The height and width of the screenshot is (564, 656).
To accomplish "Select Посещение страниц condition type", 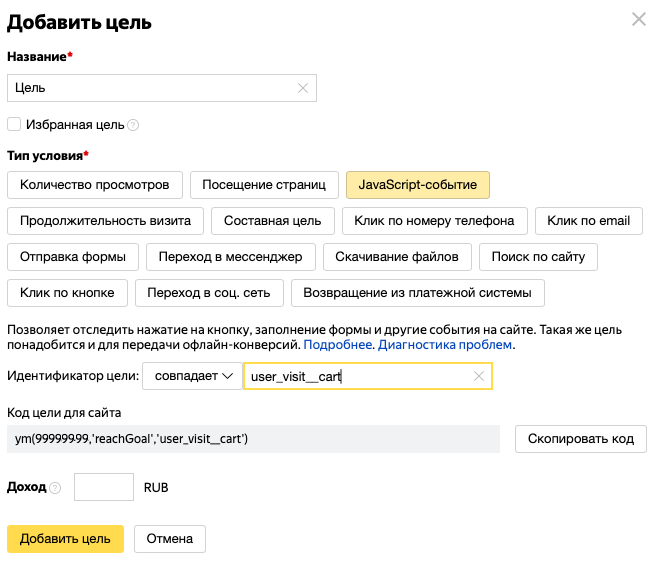I will click(x=264, y=185).
